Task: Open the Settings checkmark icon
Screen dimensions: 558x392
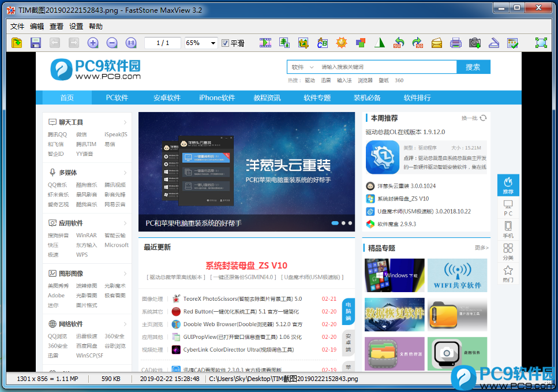Action: pyautogui.click(x=513, y=43)
